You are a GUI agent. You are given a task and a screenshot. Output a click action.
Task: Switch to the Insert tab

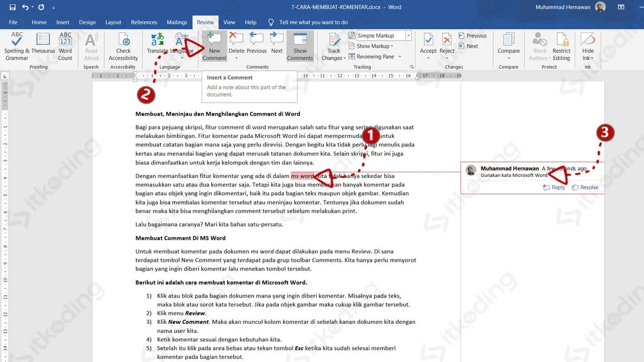click(63, 22)
